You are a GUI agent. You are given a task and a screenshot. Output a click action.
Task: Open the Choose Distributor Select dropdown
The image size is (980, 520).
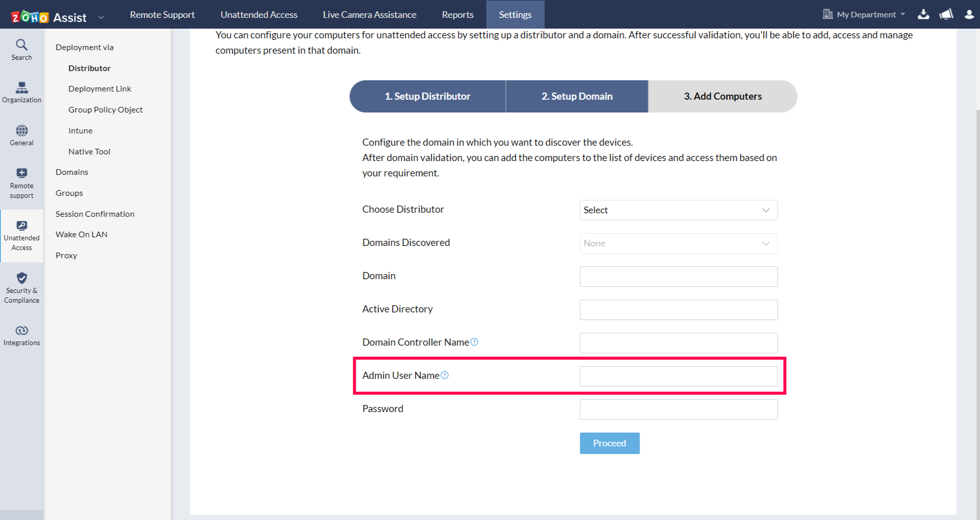pos(678,210)
